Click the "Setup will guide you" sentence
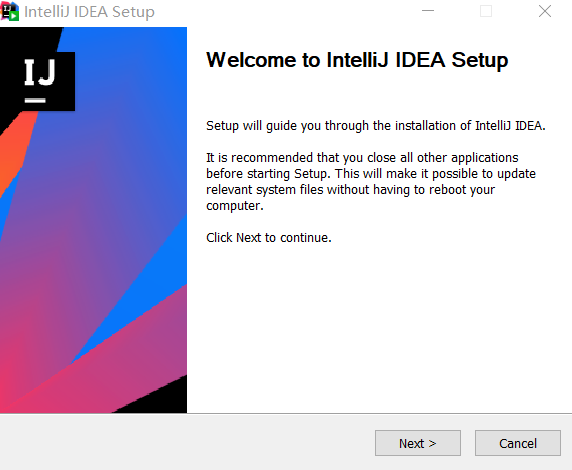 pyautogui.click(x=375, y=126)
